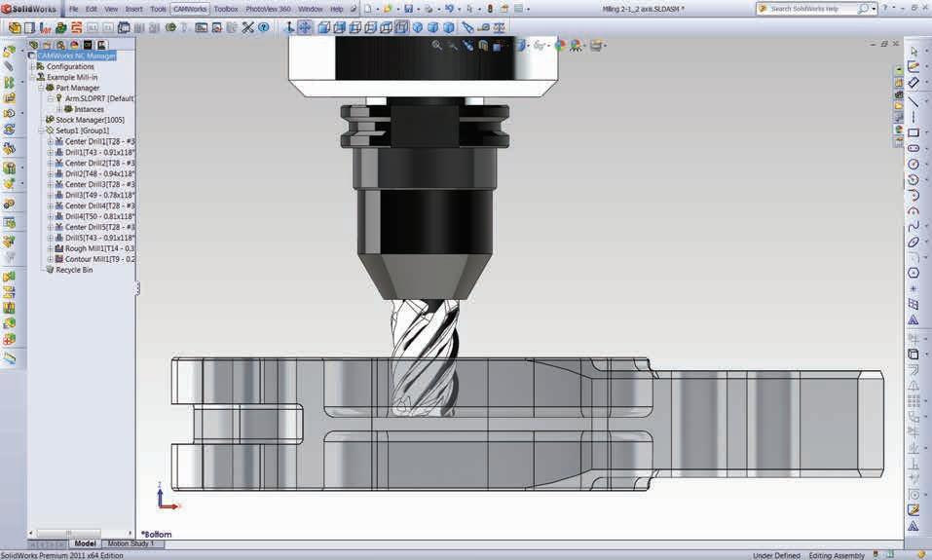
Task: Select the Rectangle sketch tool
Action: pos(913,132)
